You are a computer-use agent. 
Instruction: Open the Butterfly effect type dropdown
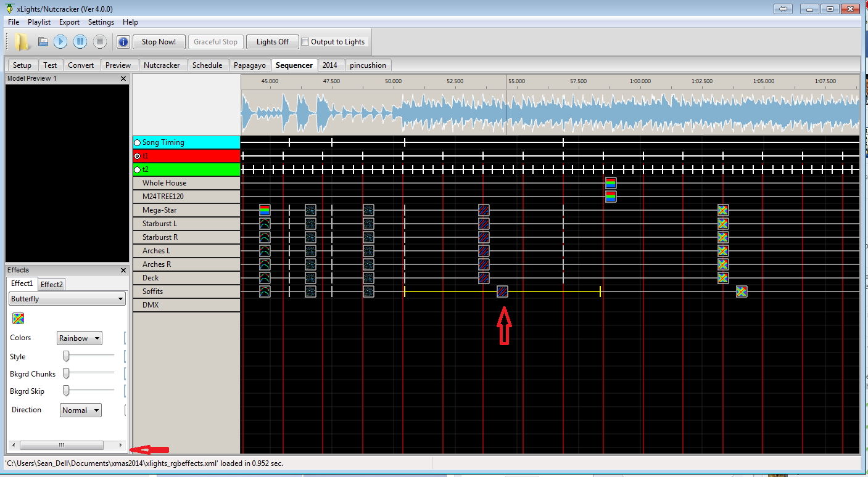click(67, 299)
